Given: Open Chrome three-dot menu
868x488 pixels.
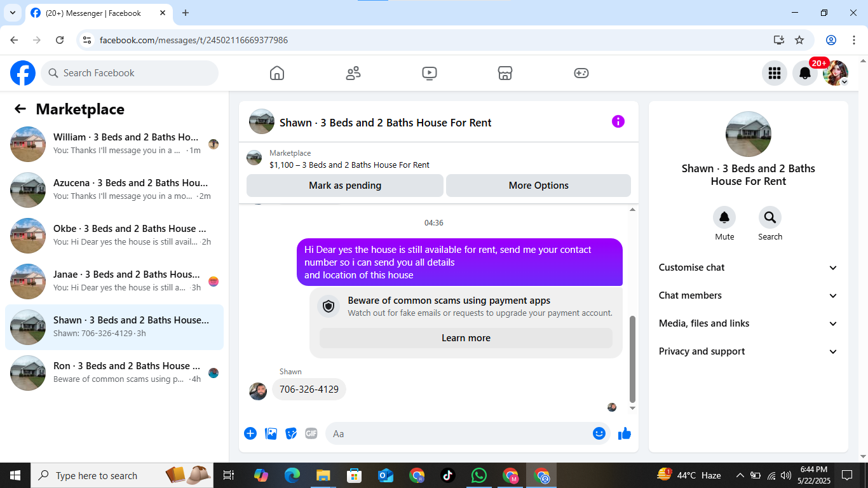Looking at the screenshot, I should 854,40.
